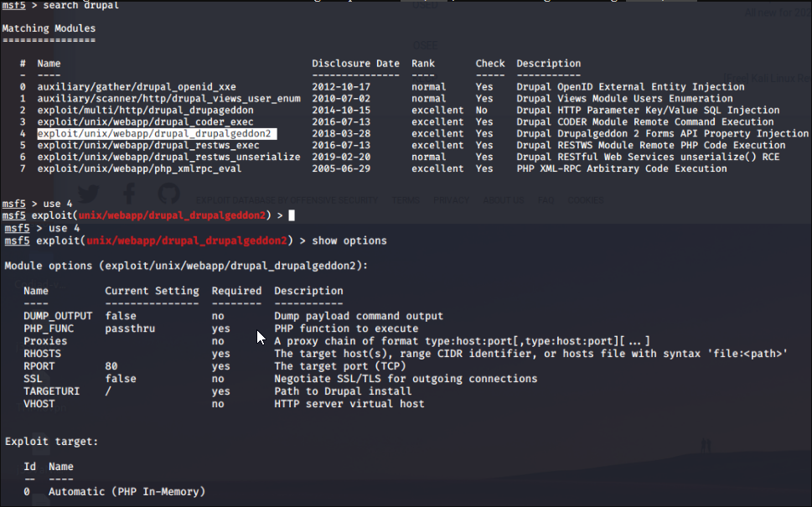Select the VHOST option name

coord(39,404)
